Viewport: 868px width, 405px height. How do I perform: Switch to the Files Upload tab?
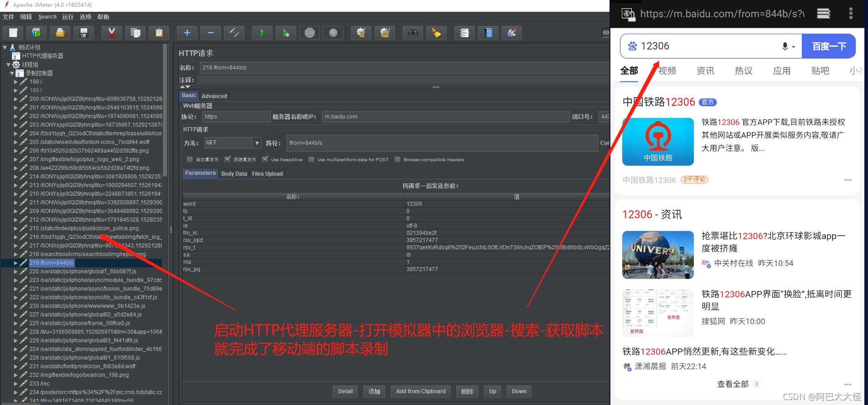[x=267, y=173]
